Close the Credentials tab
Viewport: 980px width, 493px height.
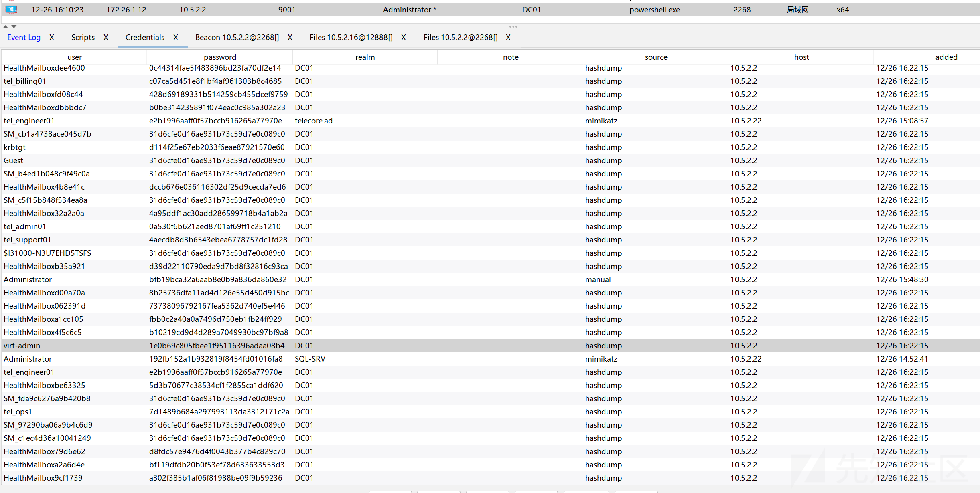point(176,37)
